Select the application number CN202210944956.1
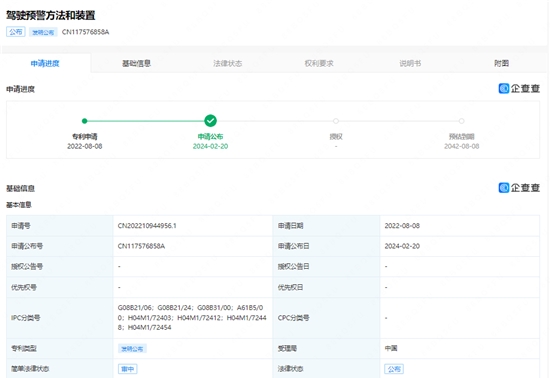This screenshot has width=550, height=378. point(147,226)
